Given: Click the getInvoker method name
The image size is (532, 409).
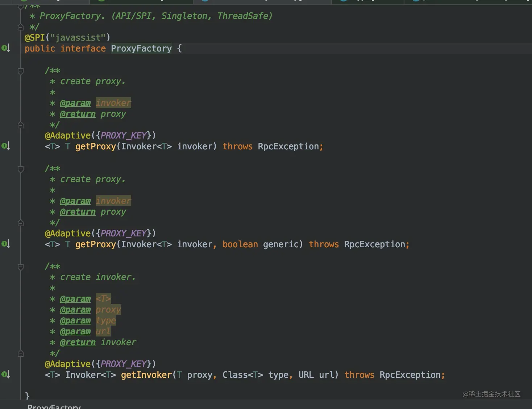Looking at the screenshot, I should tap(146, 375).
